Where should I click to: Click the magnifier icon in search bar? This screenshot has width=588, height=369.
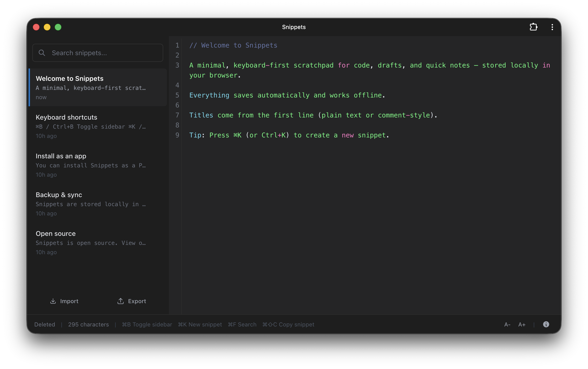click(x=42, y=53)
